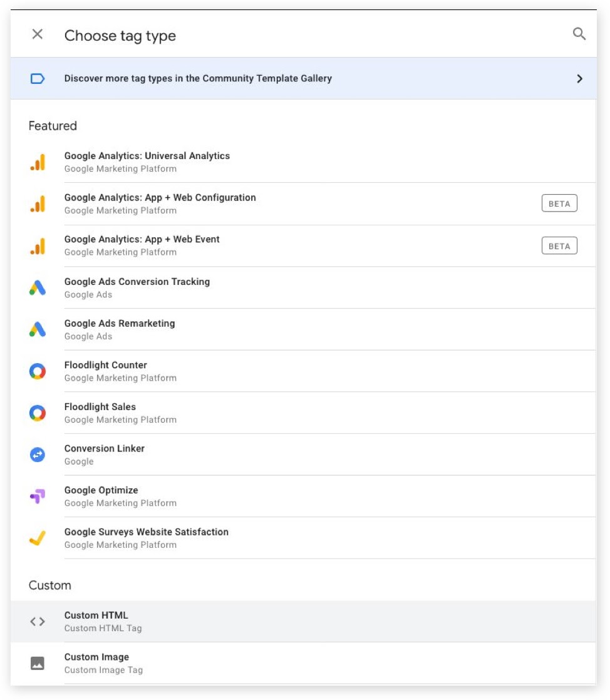The height and width of the screenshot is (700, 610).
Task: Click 'Google Marketing Platform' under Google Optimize
Action: click(x=121, y=503)
